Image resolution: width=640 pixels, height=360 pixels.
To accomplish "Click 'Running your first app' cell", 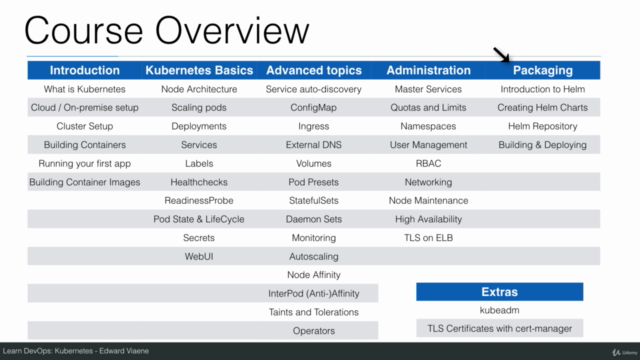I will [84, 163].
